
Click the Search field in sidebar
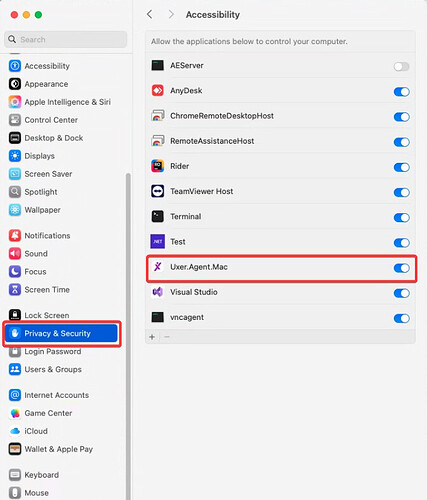pos(66,39)
